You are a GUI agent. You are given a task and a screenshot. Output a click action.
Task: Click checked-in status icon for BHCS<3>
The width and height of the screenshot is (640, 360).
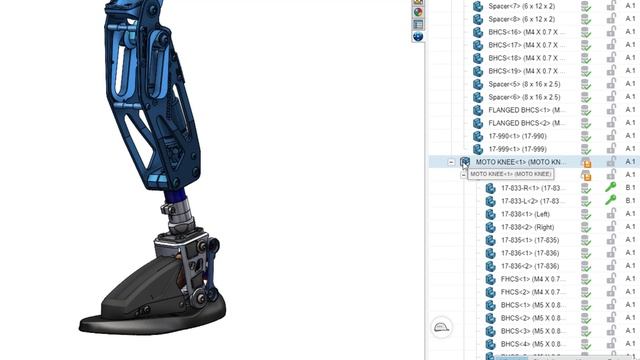point(586,331)
